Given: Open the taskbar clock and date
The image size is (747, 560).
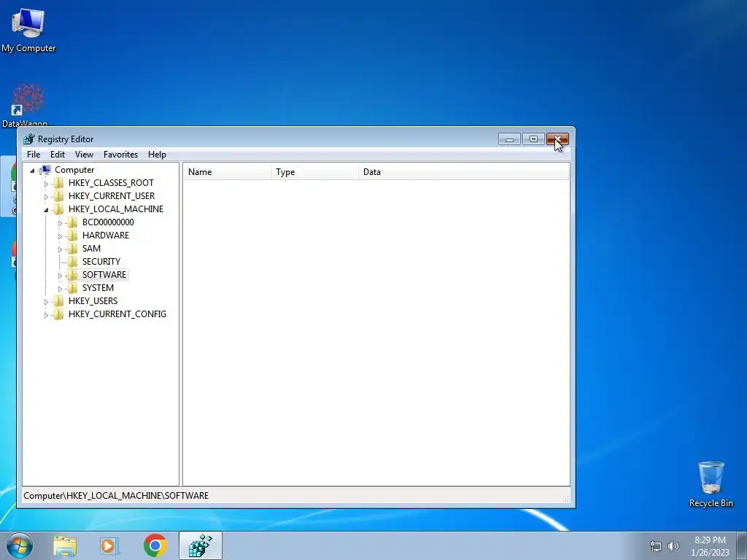Looking at the screenshot, I should coord(710,546).
